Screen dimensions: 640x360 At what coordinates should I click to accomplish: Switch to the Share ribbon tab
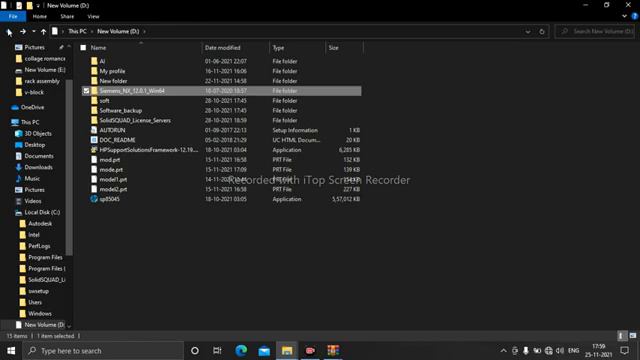67,16
